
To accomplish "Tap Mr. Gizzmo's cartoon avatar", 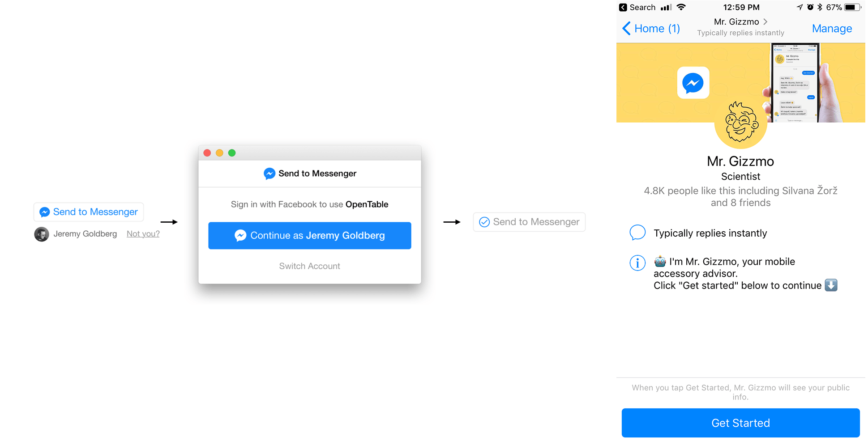I will point(740,123).
